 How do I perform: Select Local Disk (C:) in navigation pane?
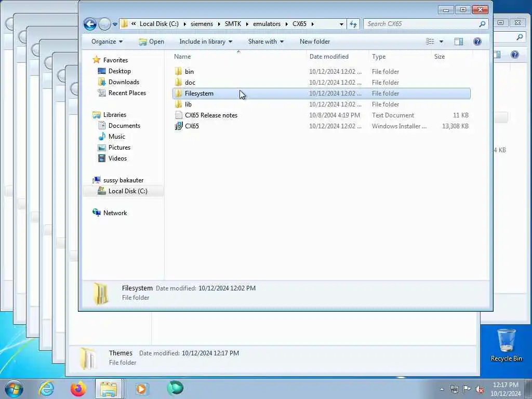(x=128, y=191)
